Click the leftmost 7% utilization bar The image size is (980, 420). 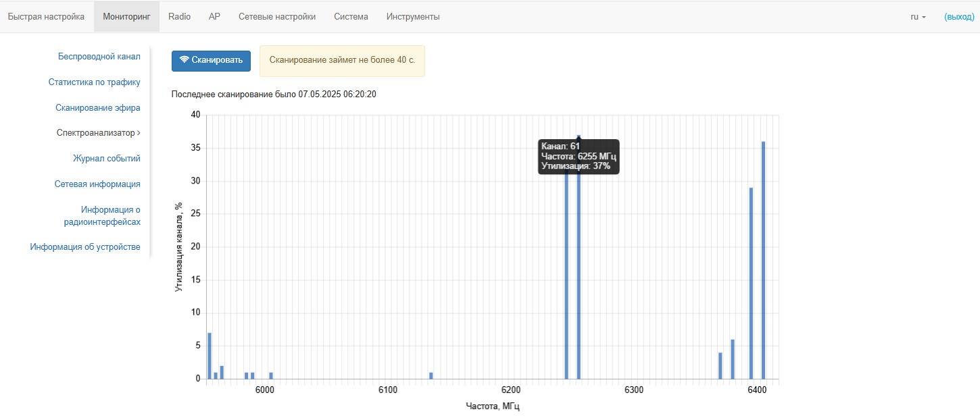pos(210,356)
